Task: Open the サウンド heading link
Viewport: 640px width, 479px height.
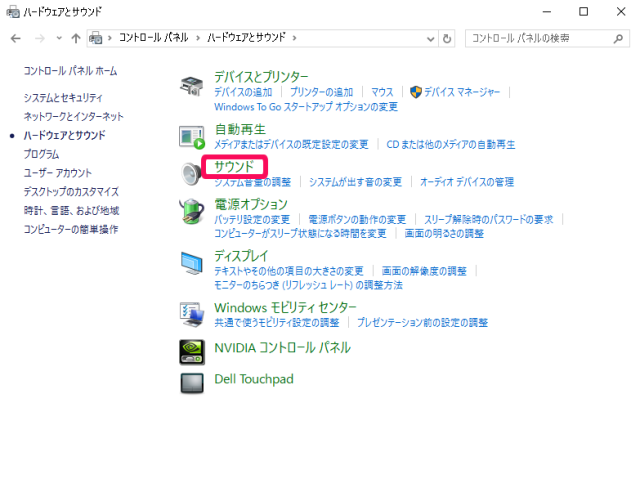Action: click(234, 166)
